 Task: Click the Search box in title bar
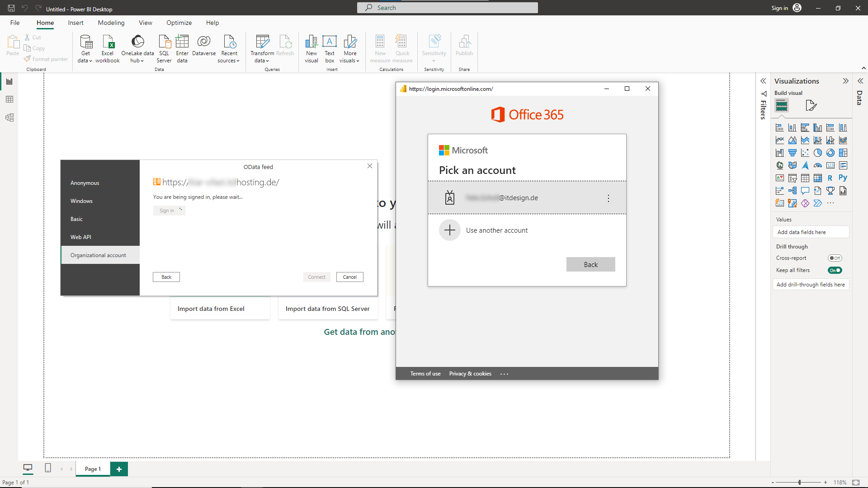(x=448, y=8)
